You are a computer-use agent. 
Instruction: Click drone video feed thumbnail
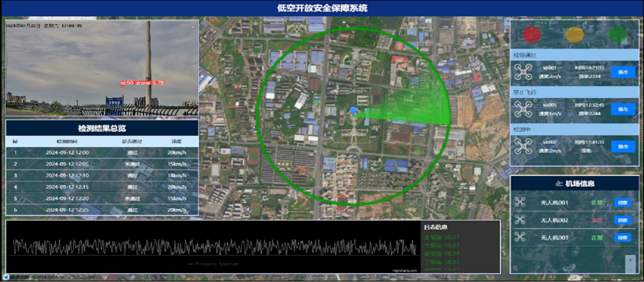[x=102, y=68]
